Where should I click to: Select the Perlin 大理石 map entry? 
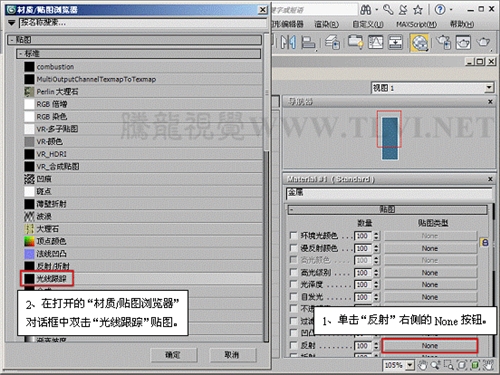pyautogui.click(x=143, y=92)
